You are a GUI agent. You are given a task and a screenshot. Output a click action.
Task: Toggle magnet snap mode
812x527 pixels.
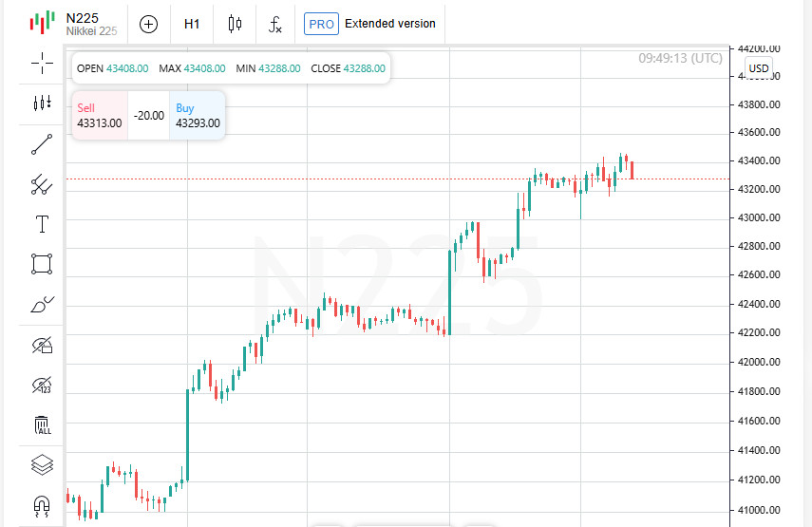click(x=42, y=504)
